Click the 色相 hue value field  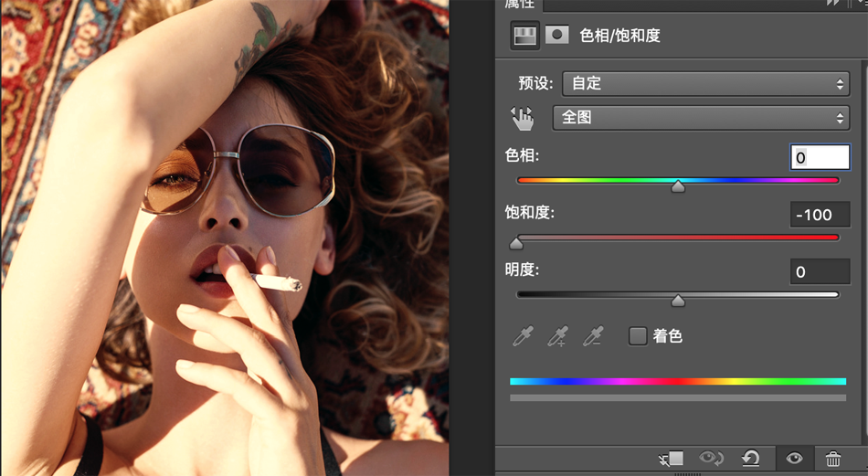coord(820,157)
